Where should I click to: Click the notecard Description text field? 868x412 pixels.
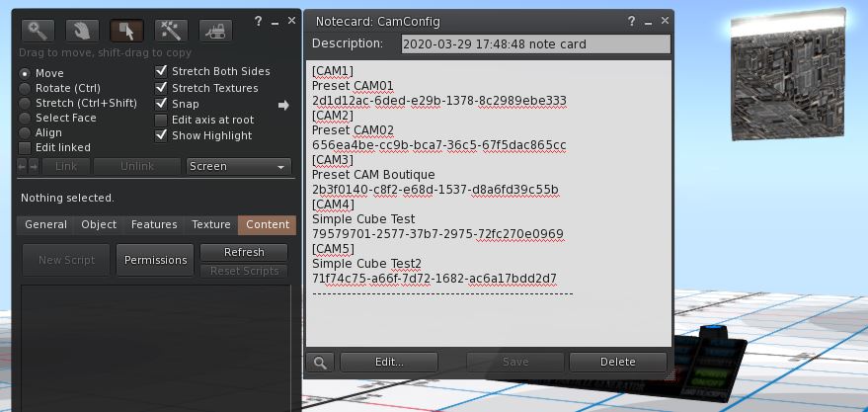(535, 44)
